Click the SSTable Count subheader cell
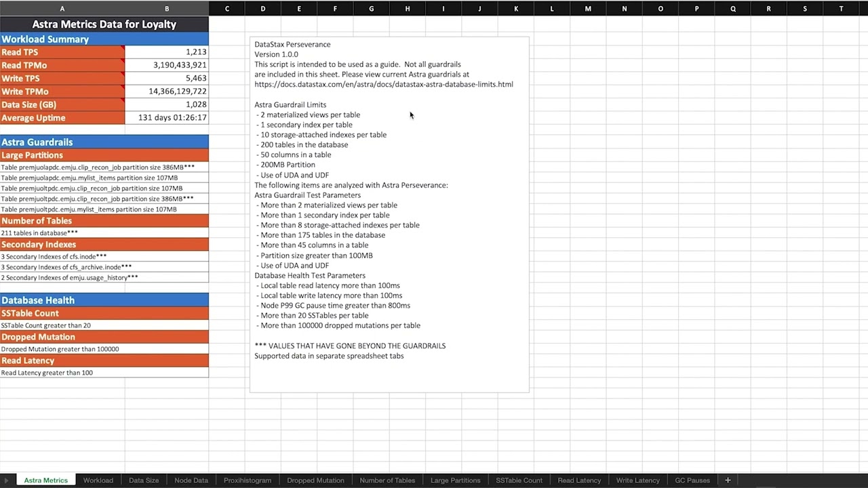The image size is (868, 488). [x=104, y=314]
